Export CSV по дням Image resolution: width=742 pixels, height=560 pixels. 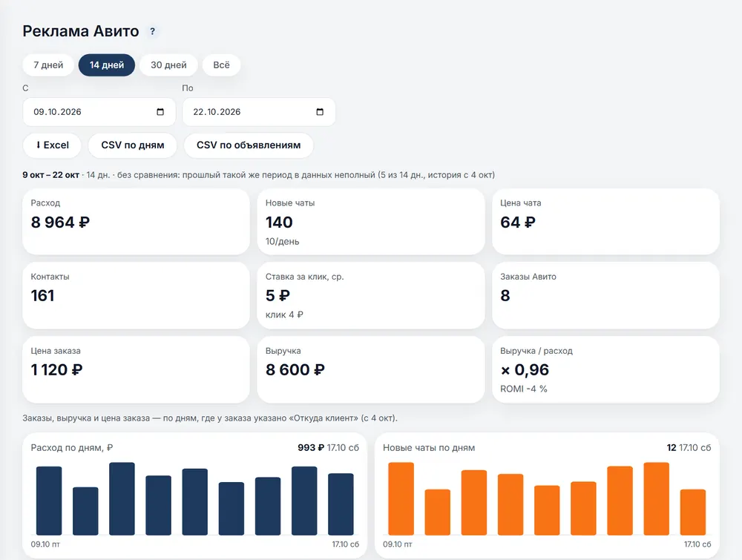pyautogui.click(x=133, y=145)
